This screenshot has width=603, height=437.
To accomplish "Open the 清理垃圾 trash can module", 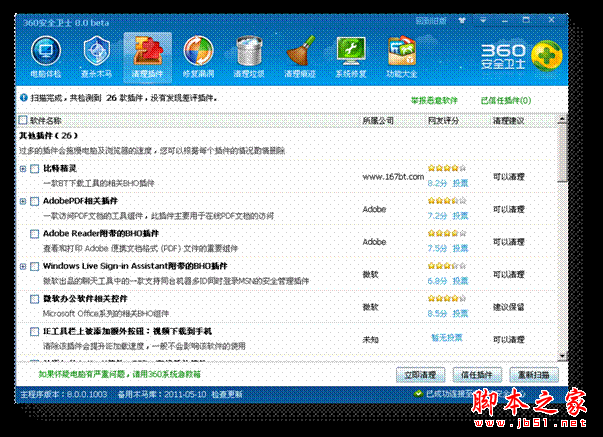I will (x=249, y=57).
